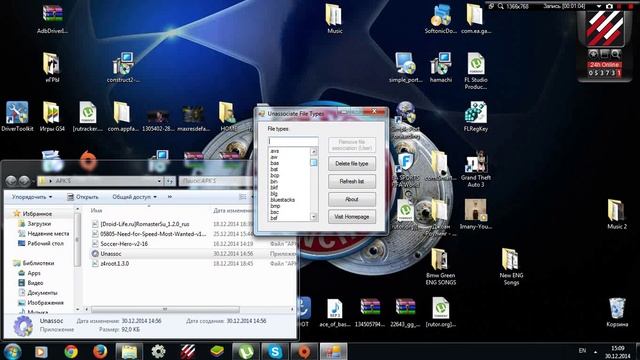Select 05805-Need-for-Speed-Most-Wanted file
The height and width of the screenshot is (360, 640).
tap(153, 234)
